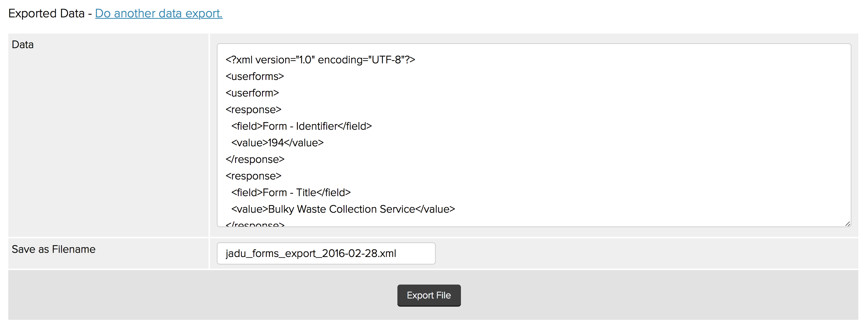Image resolution: width=868 pixels, height=334 pixels.
Task: Grab the Data textarea resize handle
Action: tap(848, 224)
